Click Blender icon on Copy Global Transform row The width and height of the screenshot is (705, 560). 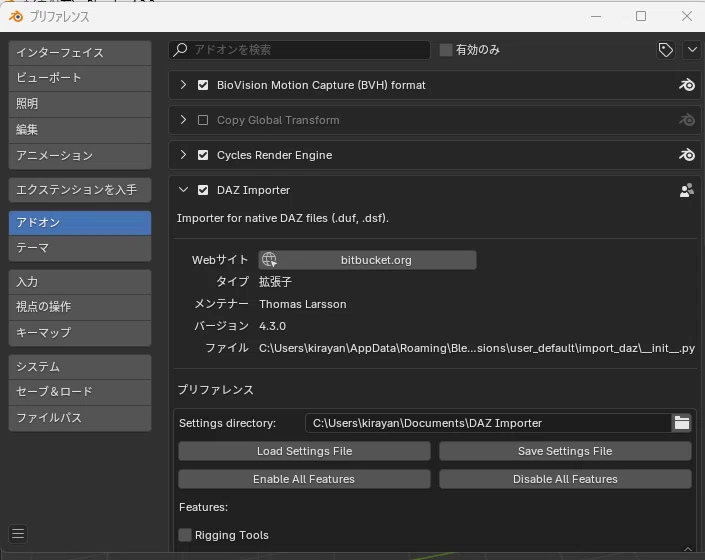687,120
